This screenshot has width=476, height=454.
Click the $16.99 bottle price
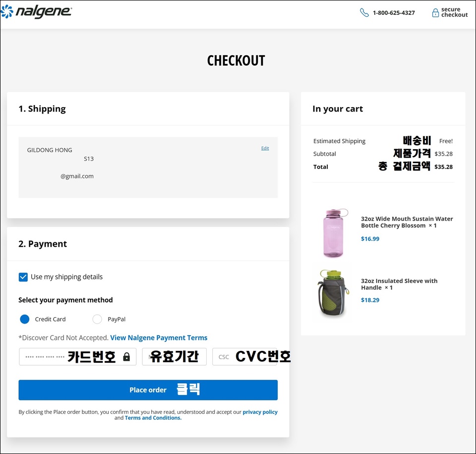[370, 239]
